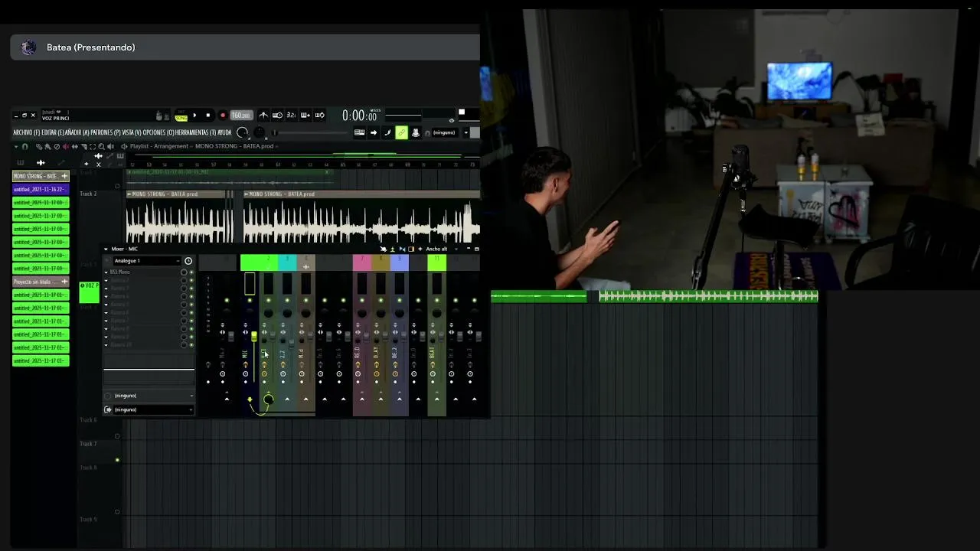The image size is (980, 551).
Task: Toggle the Song/Pattern mode switch
Action: coord(181,116)
